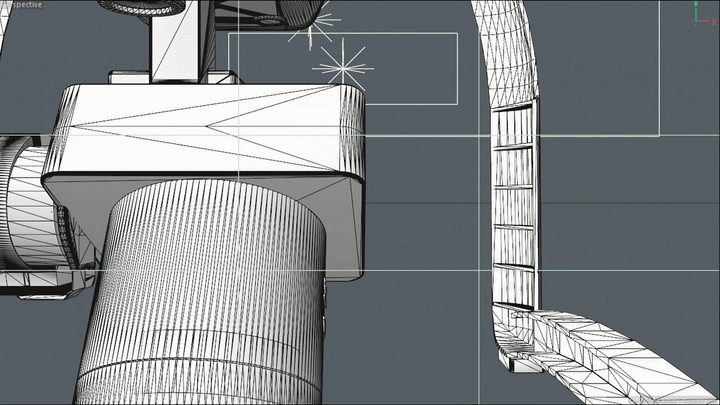Viewport: 720px width, 405px height.
Task: Select the rounded box body above the cylinder
Action: coord(204,131)
